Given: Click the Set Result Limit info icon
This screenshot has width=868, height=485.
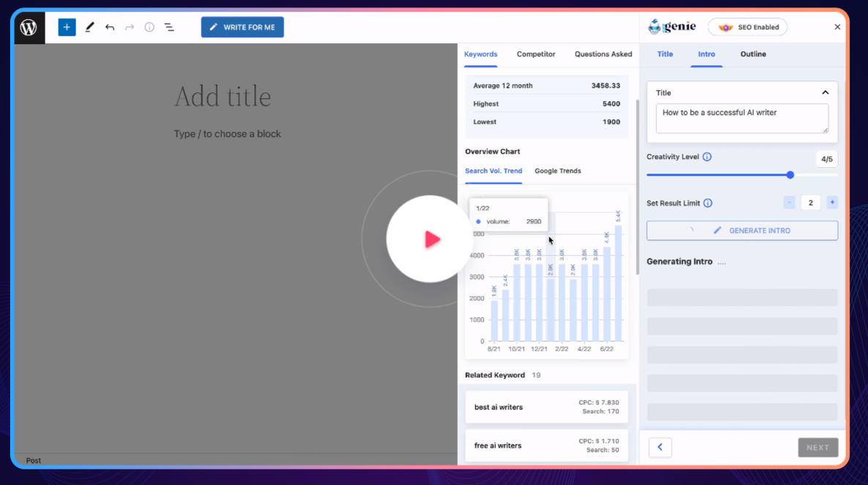Looking at the screenshot, I should point(708,203).
